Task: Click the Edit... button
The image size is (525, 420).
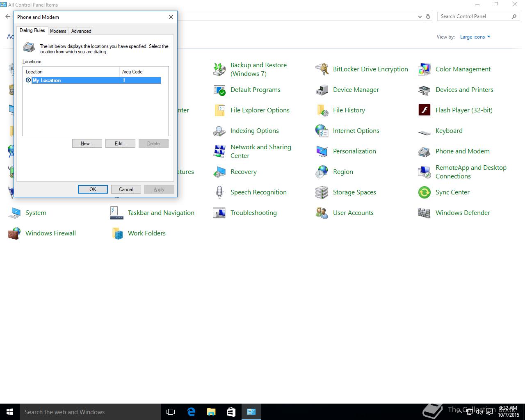Action: [120, 144]
